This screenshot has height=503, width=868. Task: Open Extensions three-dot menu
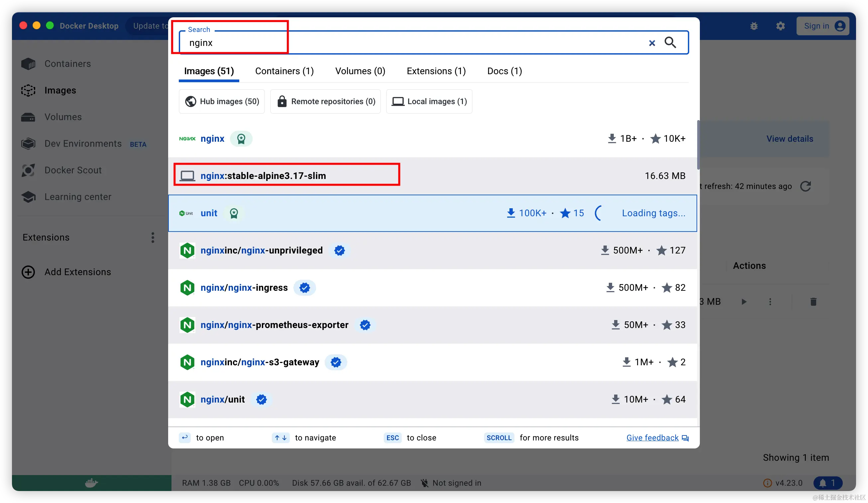coord(153,238)
